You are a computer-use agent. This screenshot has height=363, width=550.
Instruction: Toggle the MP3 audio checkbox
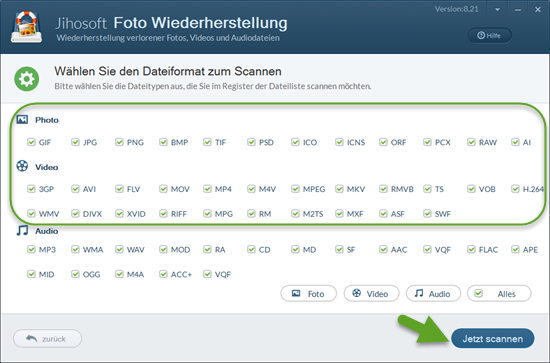31,249
